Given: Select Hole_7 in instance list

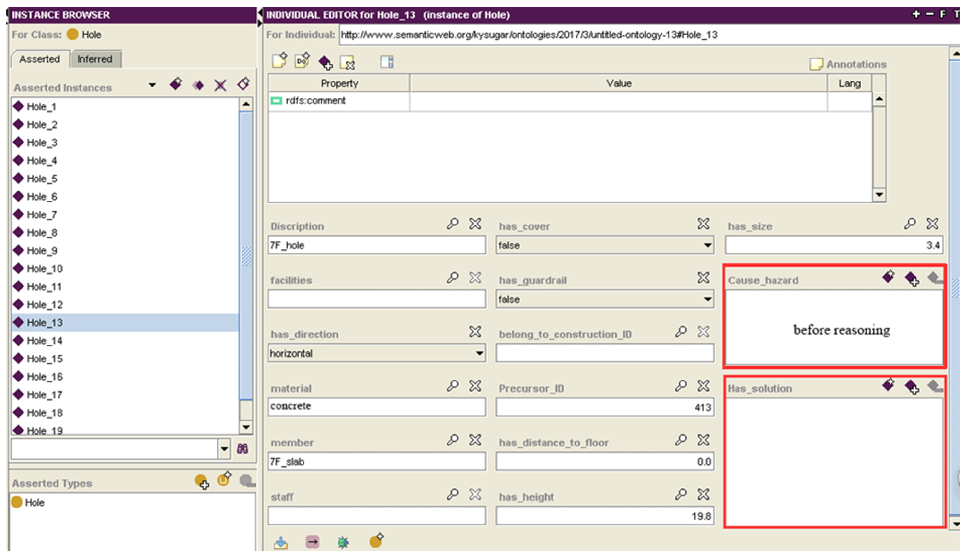Looking at the screenshot, I should [42, 215].
